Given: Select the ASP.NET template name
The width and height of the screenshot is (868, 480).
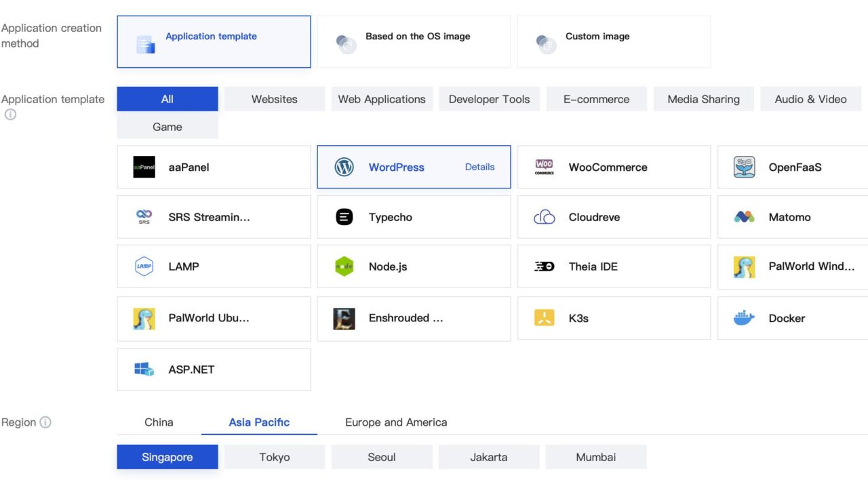Looking at the screenshot, I should [x=191, y=369].
